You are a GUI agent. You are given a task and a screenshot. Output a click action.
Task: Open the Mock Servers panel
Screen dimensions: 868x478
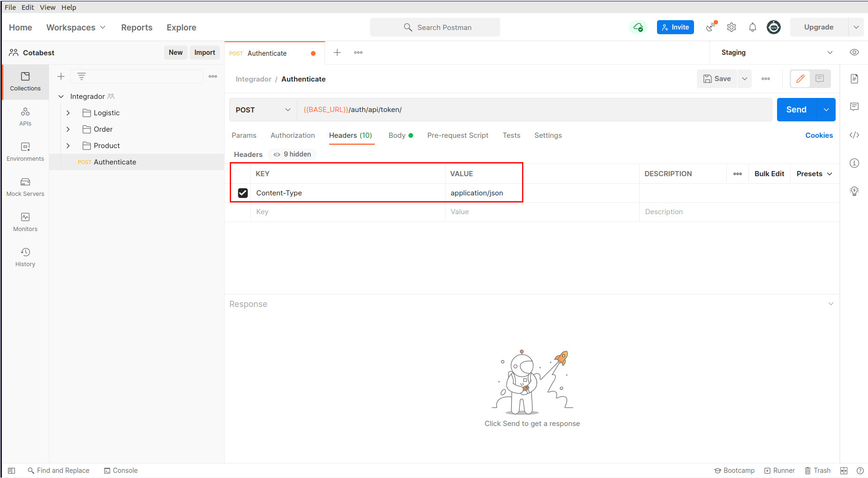point(25,187)
